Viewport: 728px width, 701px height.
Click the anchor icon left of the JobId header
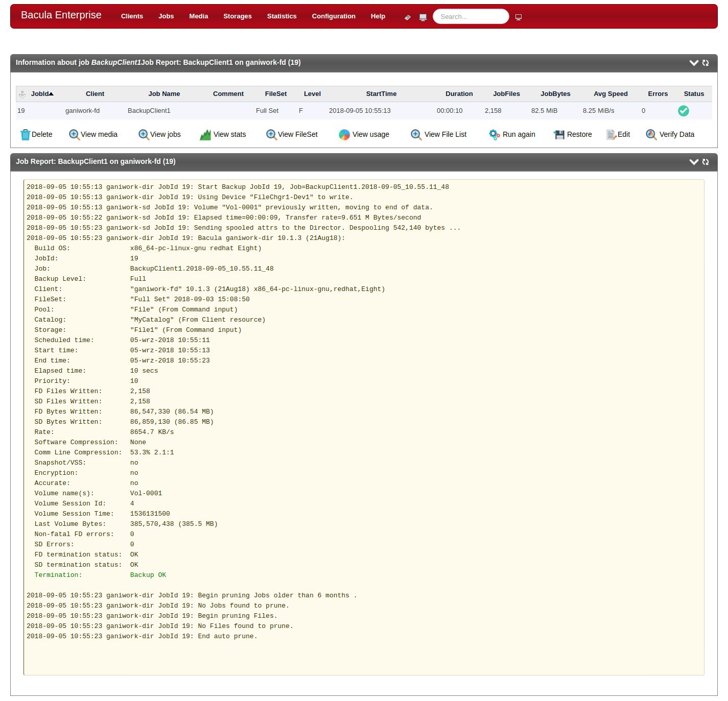tap(22, 94)
